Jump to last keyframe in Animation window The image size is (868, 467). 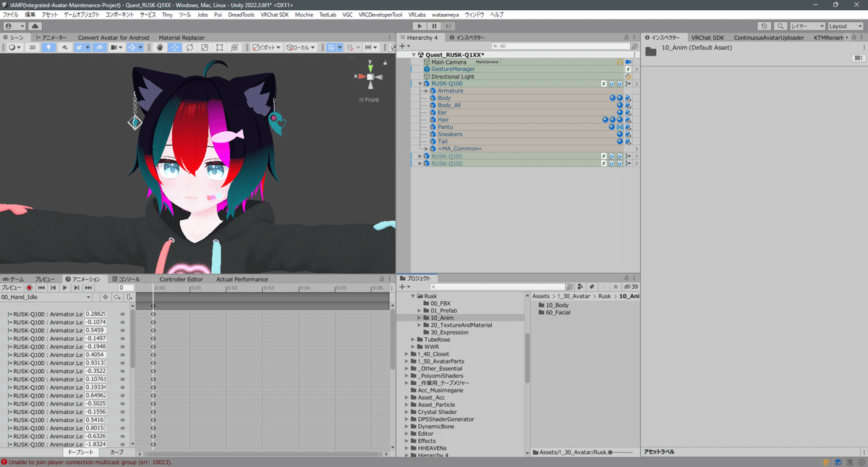[x=88, y=287]
